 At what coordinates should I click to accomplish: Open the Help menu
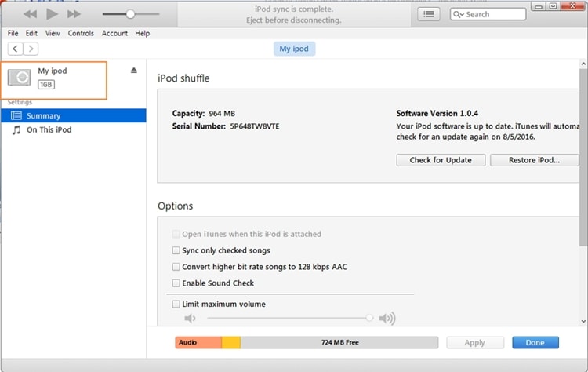pos(143,33)
